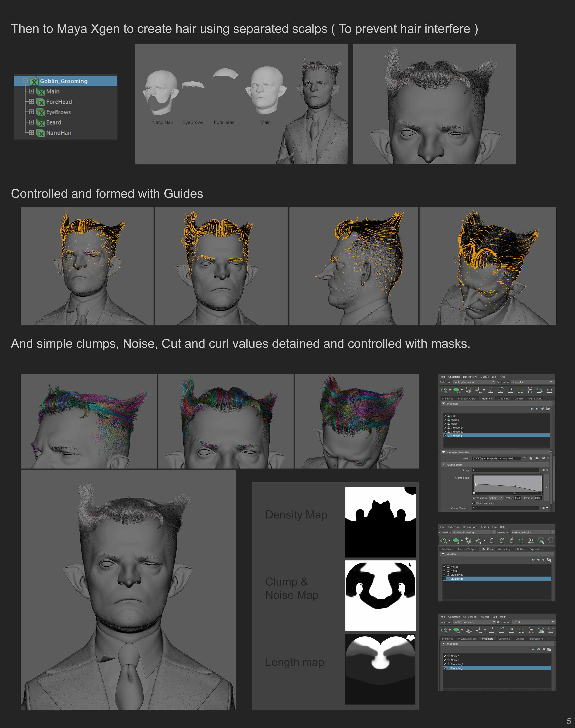The height and width of the screenshot is (728, 575).
Task: Click lock guides icon in EyeBrowsGoblin panel toolbar
Action: point(511,540)
